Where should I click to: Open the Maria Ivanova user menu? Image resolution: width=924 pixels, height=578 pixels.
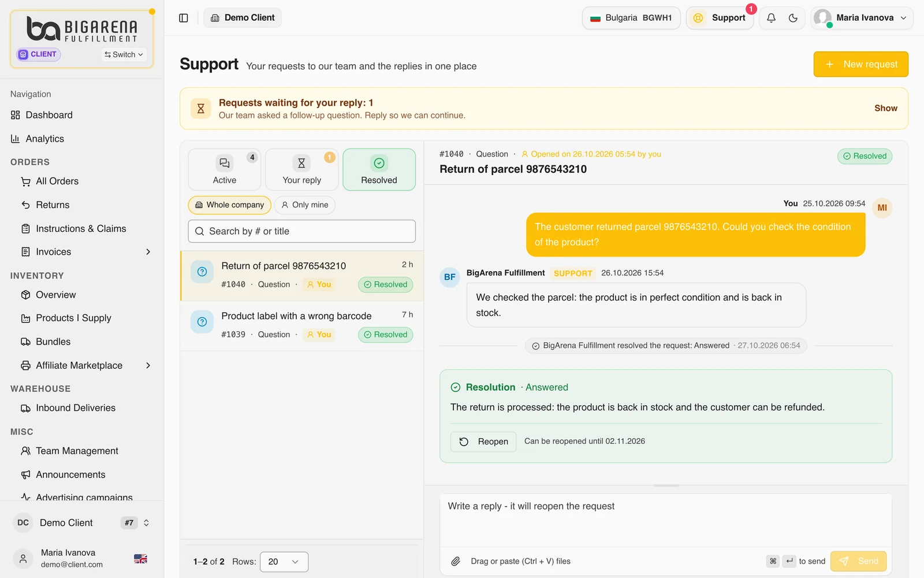862,18
